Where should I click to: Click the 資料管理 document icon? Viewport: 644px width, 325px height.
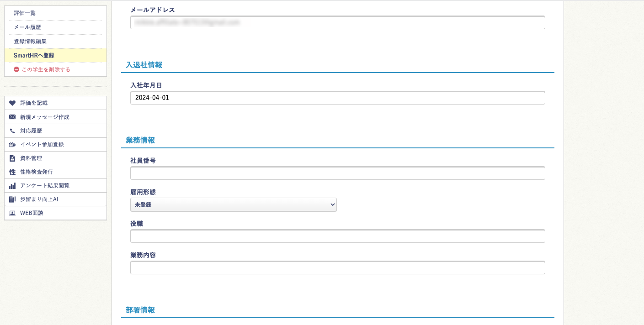[x=12, y=158]
